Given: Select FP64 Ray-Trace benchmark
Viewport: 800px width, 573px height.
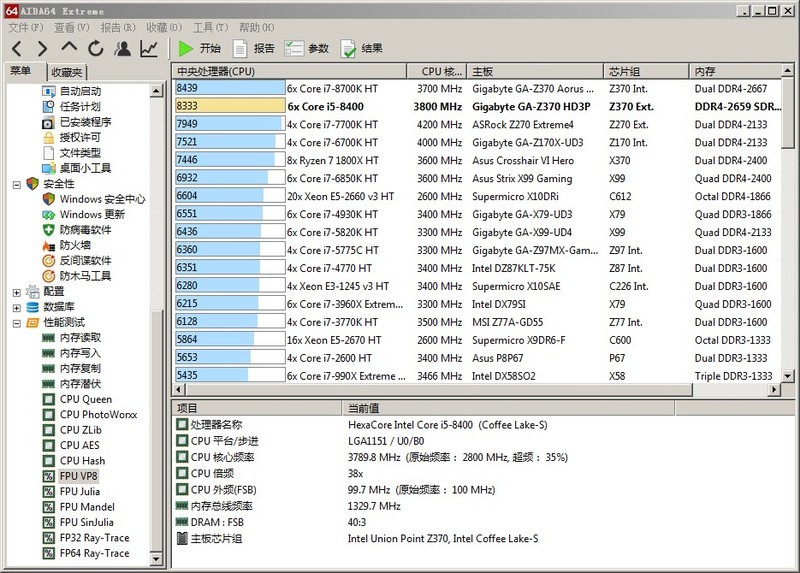Looking at the screenshot, I should click(94, 553).
